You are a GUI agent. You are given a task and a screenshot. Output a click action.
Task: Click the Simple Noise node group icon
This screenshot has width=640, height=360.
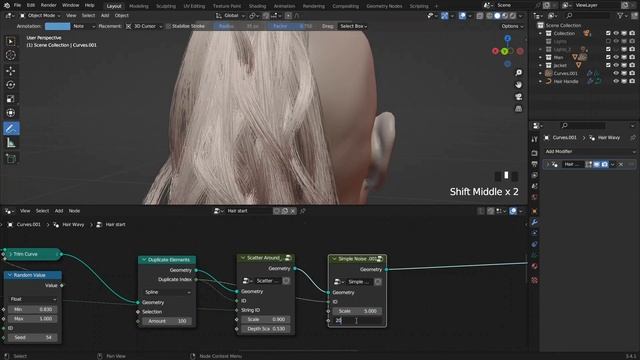380,259
